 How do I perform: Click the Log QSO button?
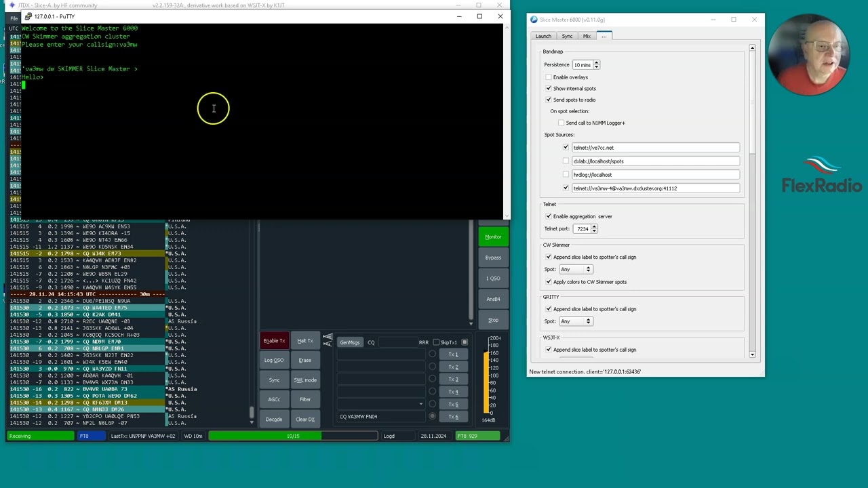[x=274, y=361]
